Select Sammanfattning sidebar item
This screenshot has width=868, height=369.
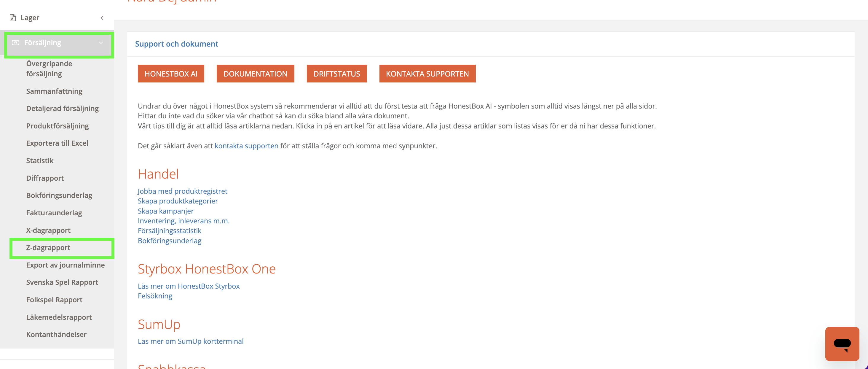[54, 91]
